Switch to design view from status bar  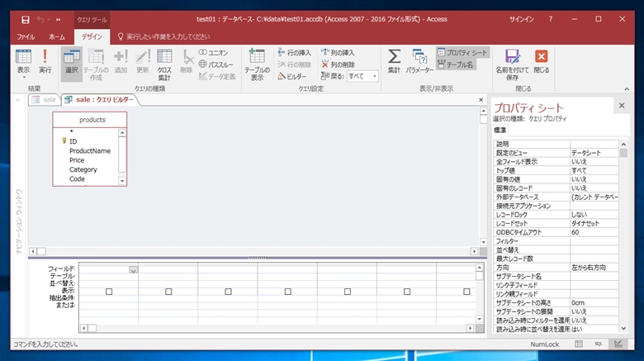618,344
